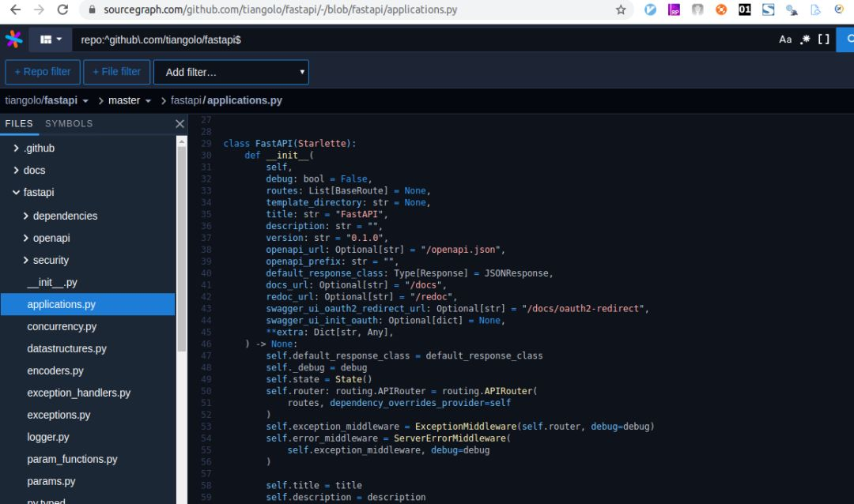Toggle regular expression search mode
The height and width of the screenshot is (504, 854).
[x=804, y=39]
